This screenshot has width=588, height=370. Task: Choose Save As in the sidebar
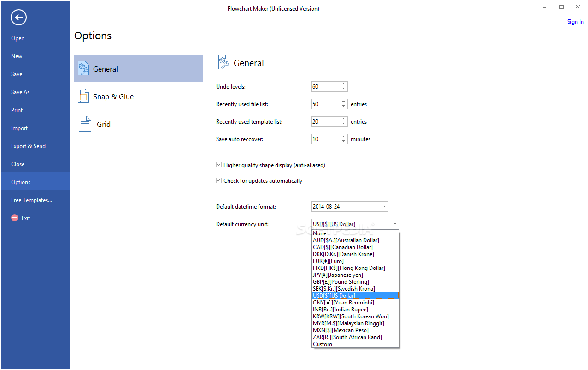pos(35,92)
